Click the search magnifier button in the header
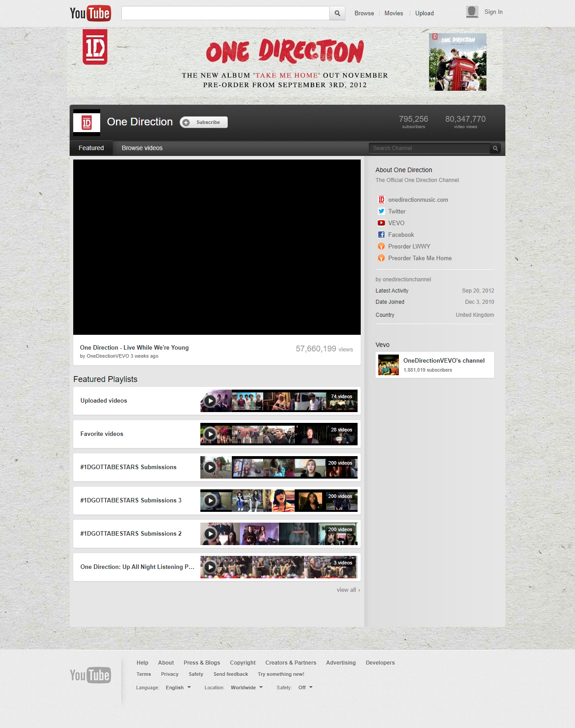Image resolution: width=575 pixels, height=728 pixels. click(337, 13)
